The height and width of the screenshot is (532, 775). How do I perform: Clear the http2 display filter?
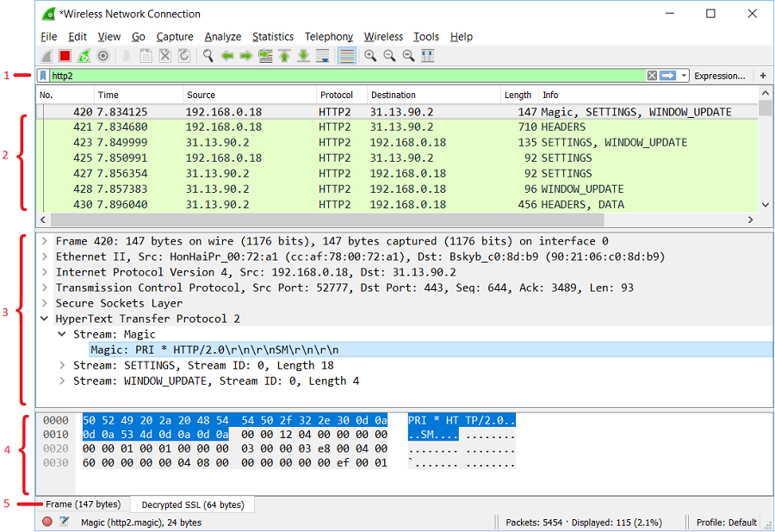click(x=652, y=75)
